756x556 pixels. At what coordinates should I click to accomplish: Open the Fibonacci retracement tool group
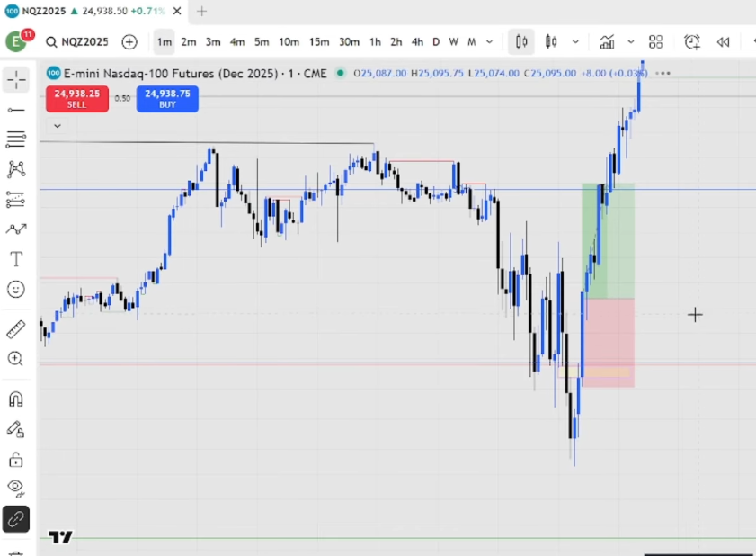[x=16, y=139]
